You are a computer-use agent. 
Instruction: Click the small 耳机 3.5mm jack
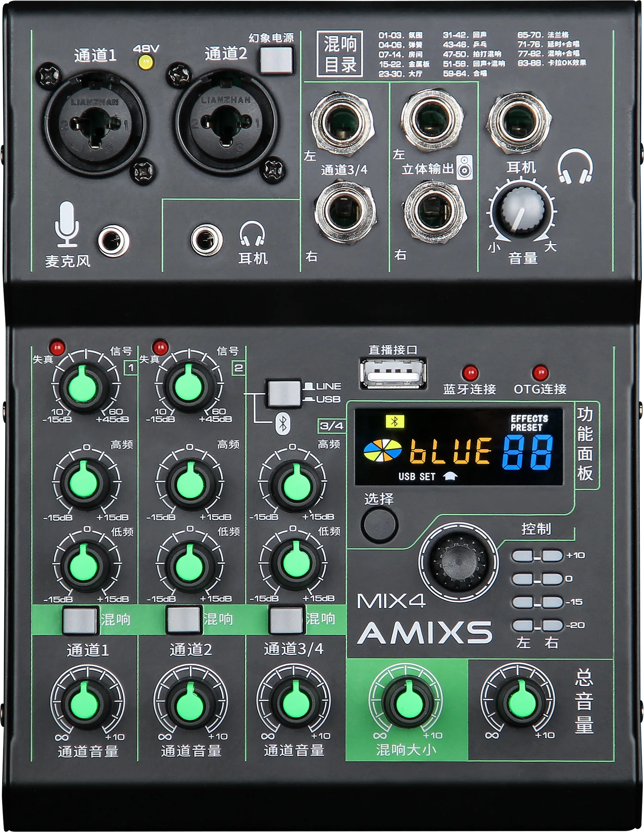[207, 240]
